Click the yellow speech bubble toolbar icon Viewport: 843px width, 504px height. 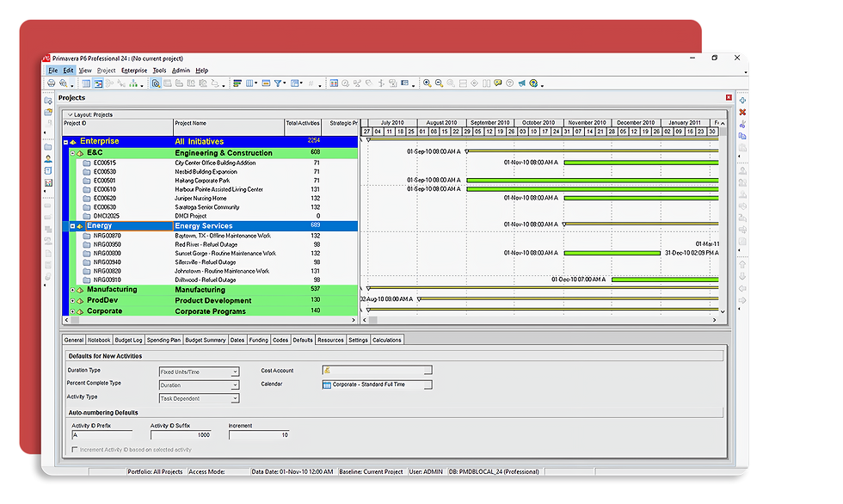tap(498, 83)
